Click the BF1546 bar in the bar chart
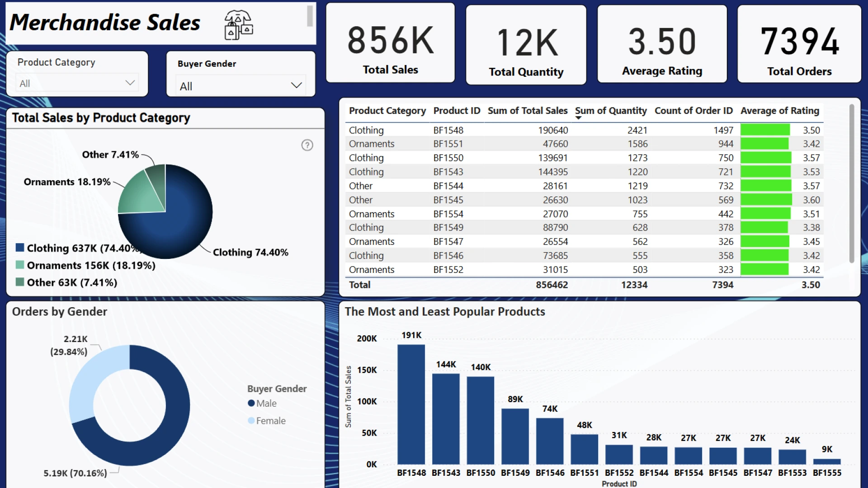Viewport: 868px width, 488px height. 550,441
